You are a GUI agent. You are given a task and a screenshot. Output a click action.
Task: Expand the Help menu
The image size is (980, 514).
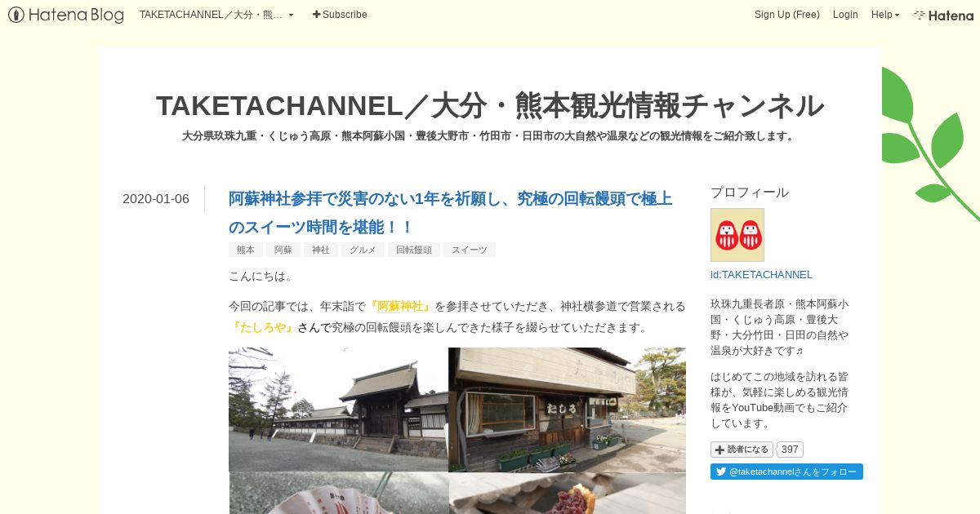[885, 15]
